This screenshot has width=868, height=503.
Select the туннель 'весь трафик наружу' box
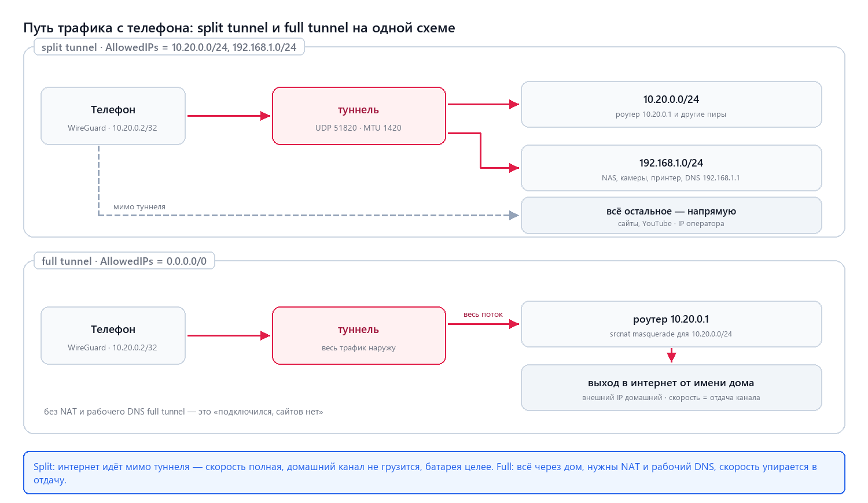[359, 335]
